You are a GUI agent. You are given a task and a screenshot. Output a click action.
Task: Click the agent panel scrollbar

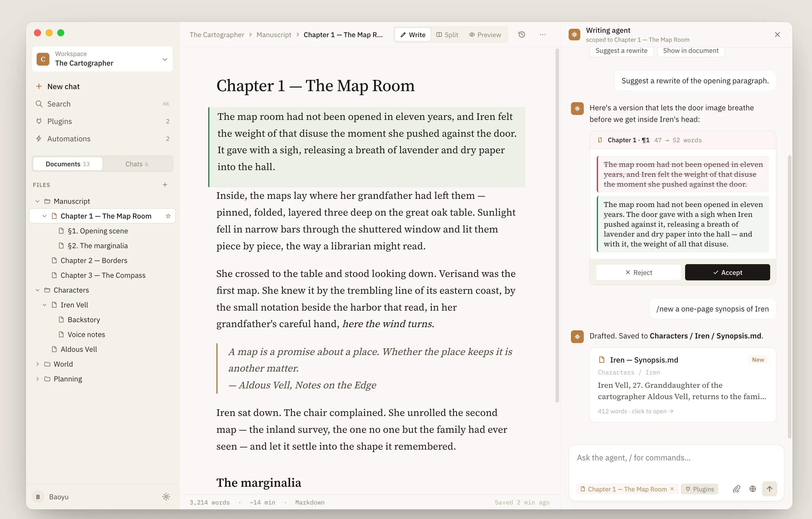789,297
